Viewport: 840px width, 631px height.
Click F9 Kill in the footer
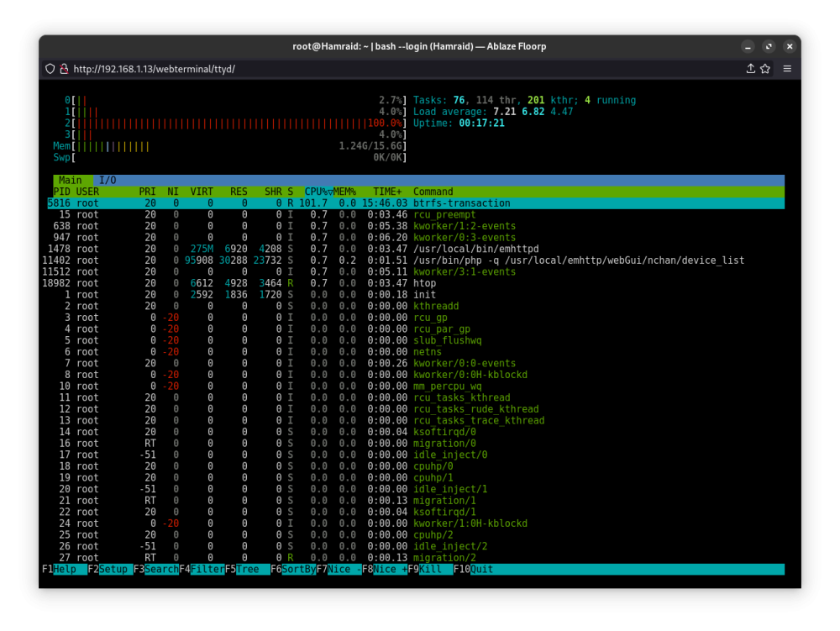(x=430, y=570)
